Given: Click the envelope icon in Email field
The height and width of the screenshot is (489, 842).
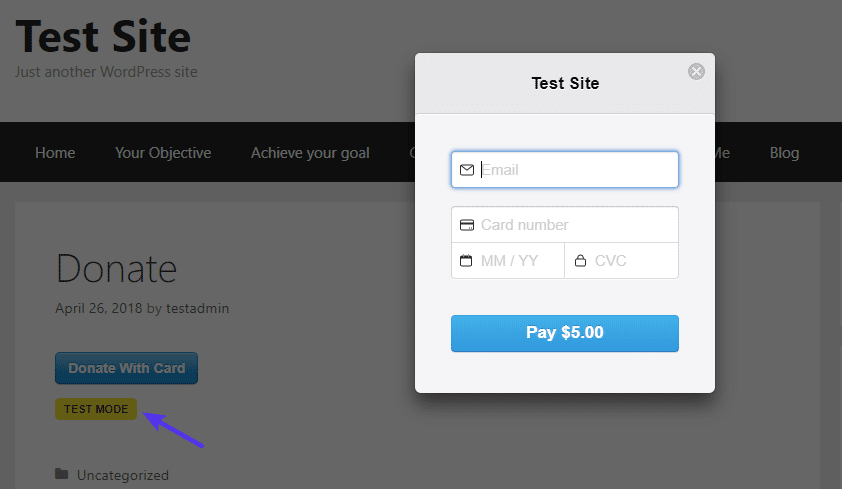Looking at the screenshot, I should coord(466,170).
